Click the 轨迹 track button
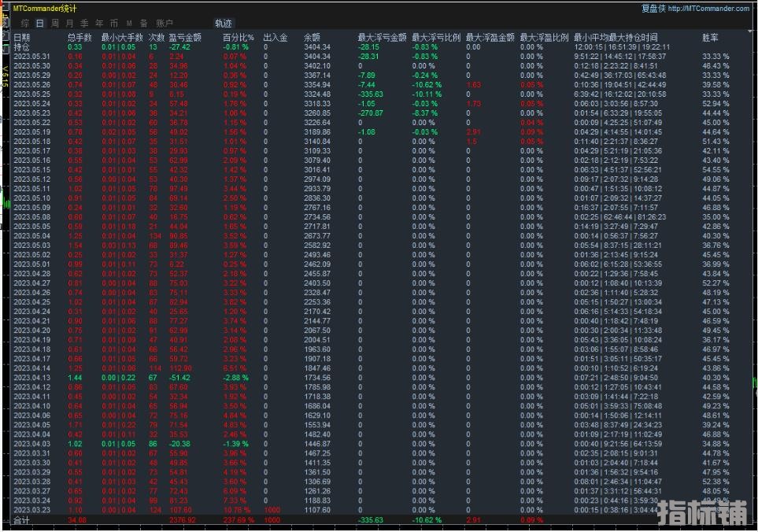The width and height of the screenshot is (758, 532). (224, 23)
